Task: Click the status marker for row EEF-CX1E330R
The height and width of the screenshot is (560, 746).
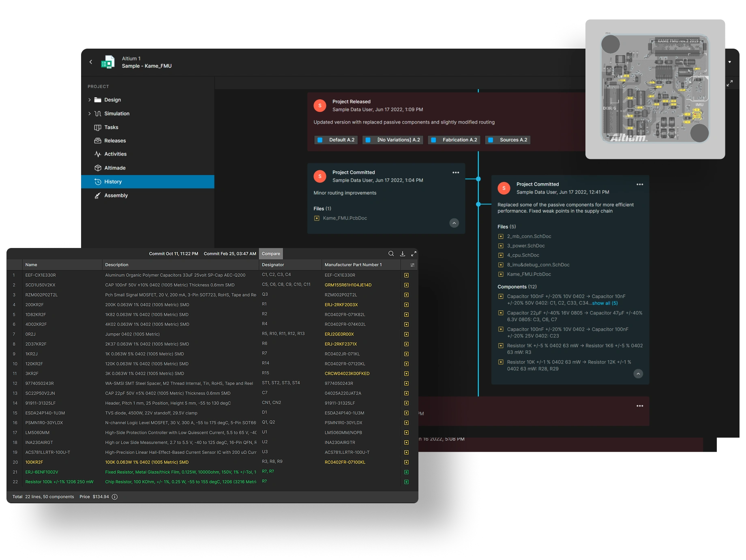Action: [406, 275]
